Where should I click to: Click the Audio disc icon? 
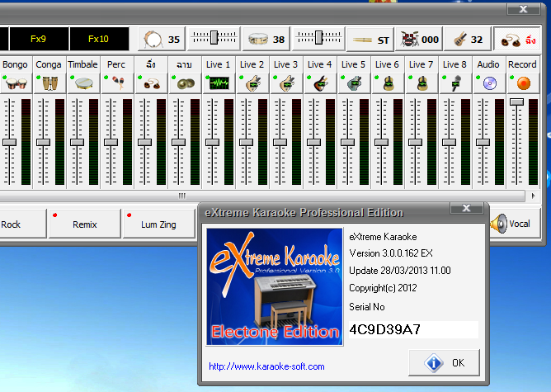489,83
